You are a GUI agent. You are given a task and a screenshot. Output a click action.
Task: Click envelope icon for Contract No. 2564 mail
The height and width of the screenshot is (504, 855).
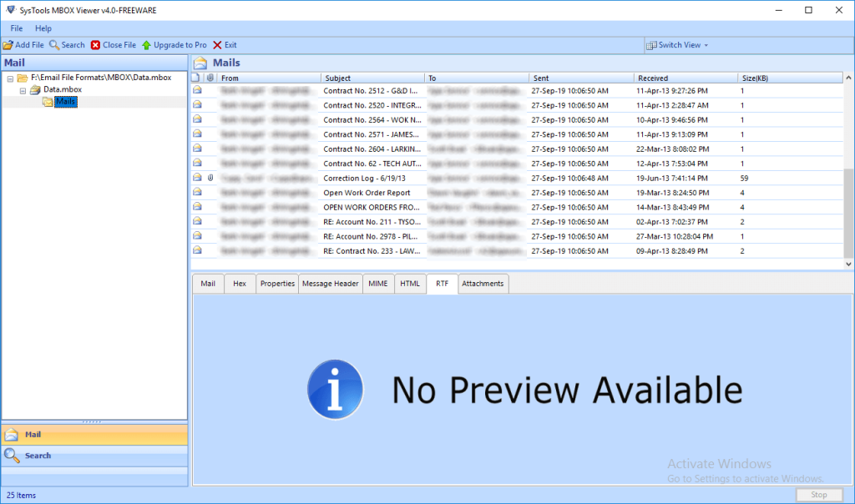197,119
